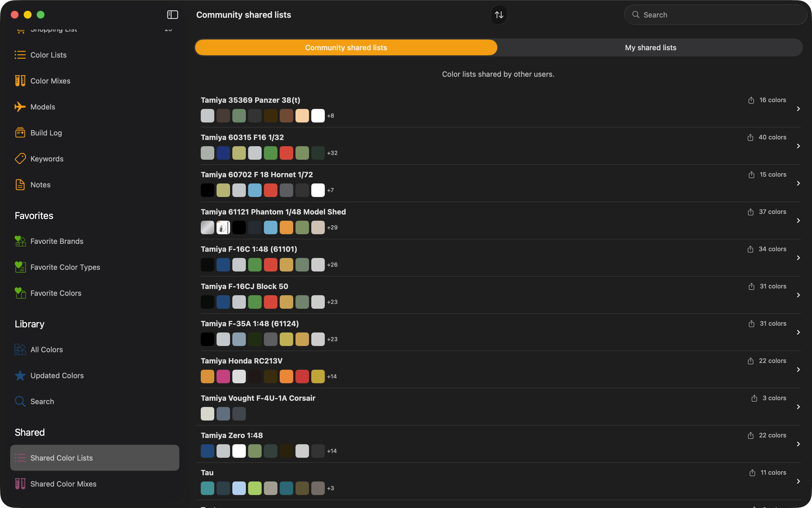Open Models in the sidebar

[x=95, y=107]
